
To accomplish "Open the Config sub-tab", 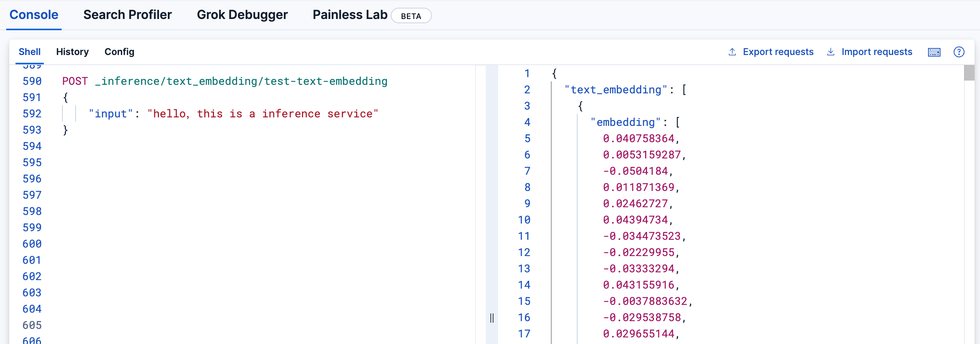I will 119,52.
